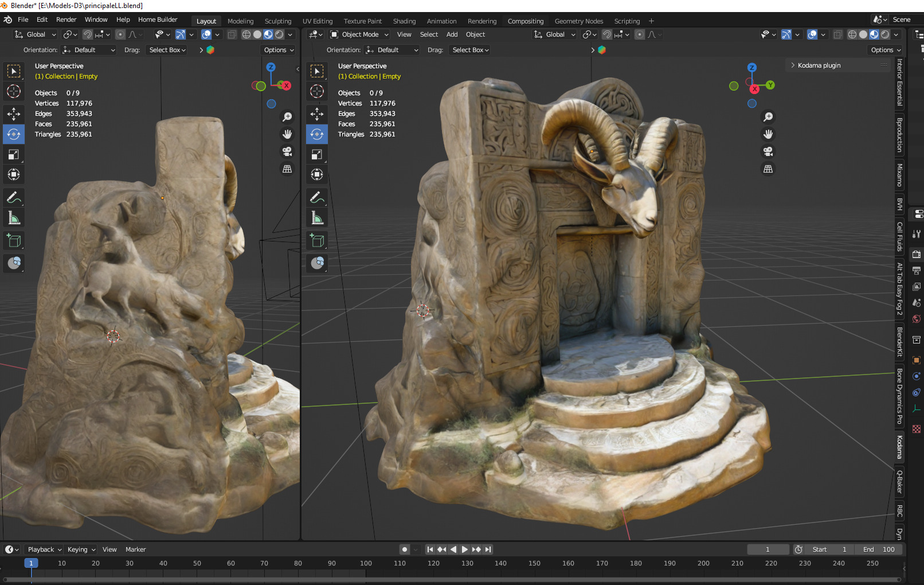
Task: Pick the Cursor tool in right viewport toolbar
Action: [317, 91]
